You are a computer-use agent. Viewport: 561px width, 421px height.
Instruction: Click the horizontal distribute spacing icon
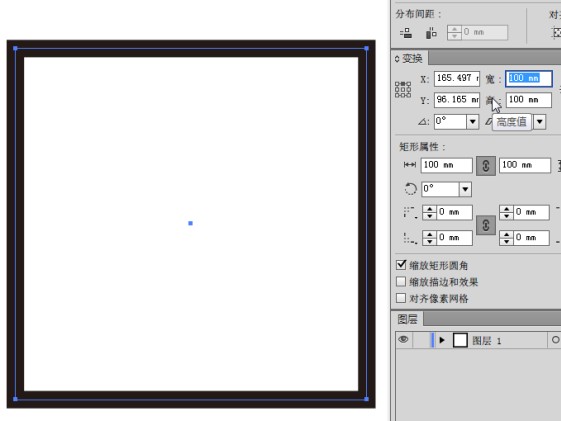pos(431,33)
